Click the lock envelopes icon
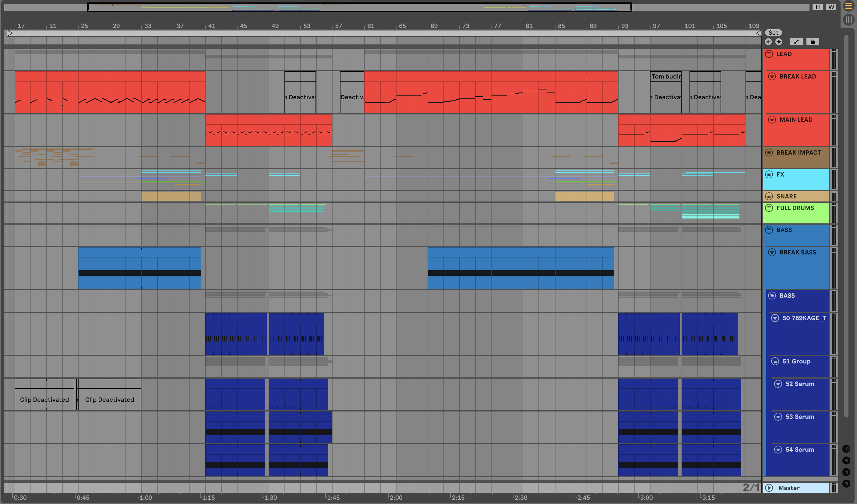The width and height of the screenshot is (857, 504). (813, 42)
